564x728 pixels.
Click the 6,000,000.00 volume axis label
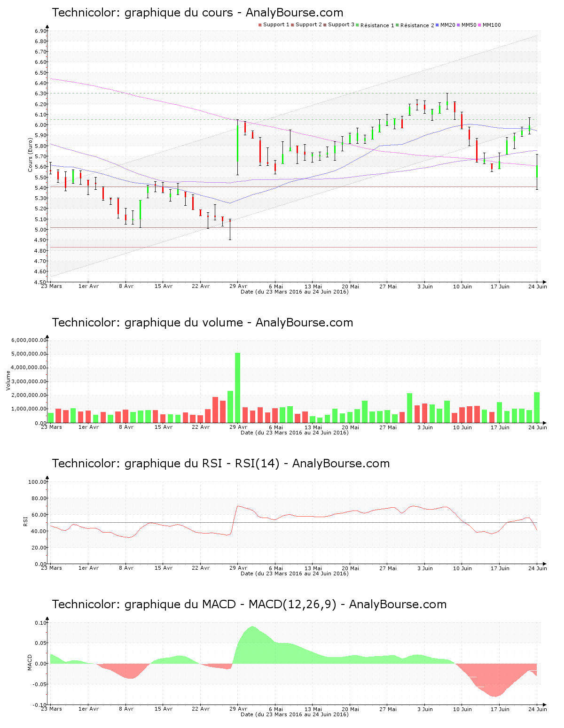tap(29, 340)
